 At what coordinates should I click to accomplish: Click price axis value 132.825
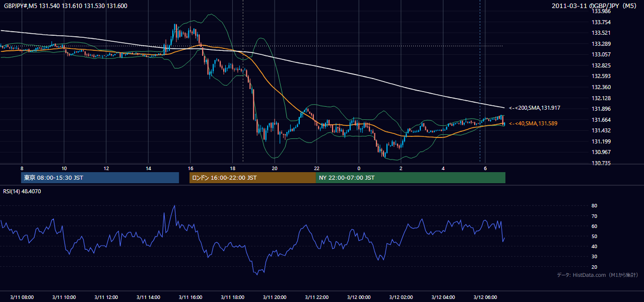coord(601,65)
